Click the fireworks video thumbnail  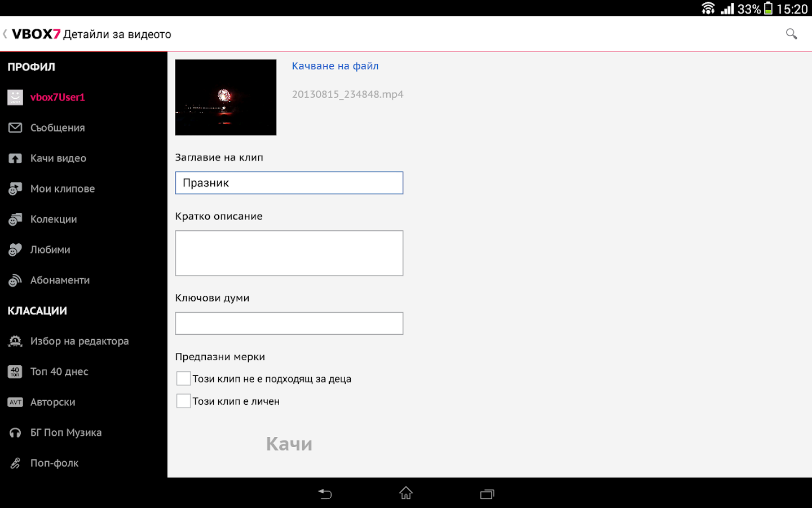226,97
